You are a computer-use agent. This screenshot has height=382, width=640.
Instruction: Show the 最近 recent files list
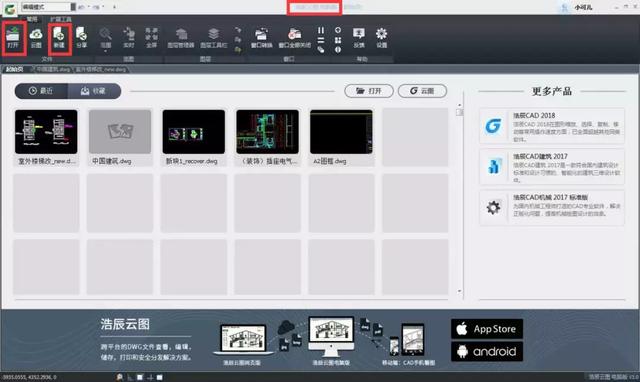tap(41, 91)
